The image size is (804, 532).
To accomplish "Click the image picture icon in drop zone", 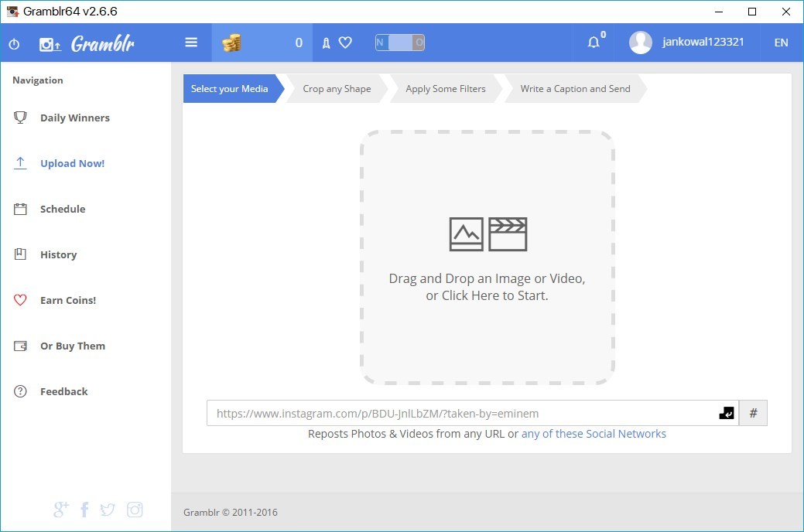I will coord(466,234).
